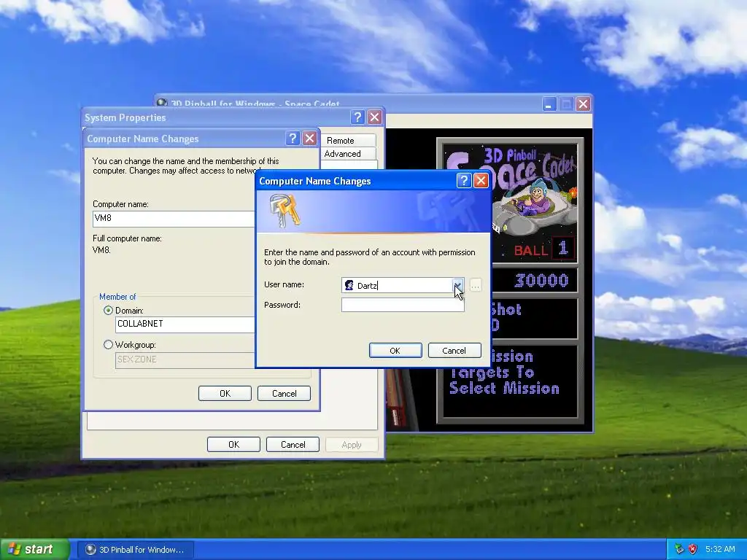Click the help icon in System Properties title bar

pos(357,117)
